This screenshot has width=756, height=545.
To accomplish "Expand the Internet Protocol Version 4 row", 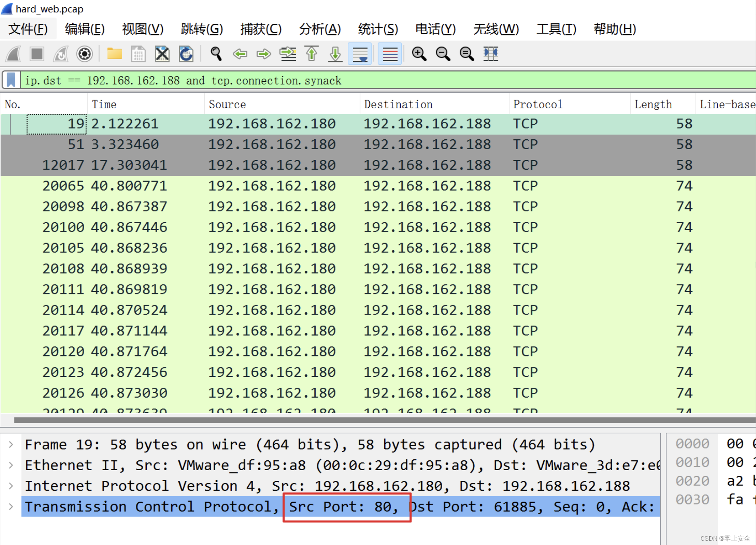I will click(11, 486).
